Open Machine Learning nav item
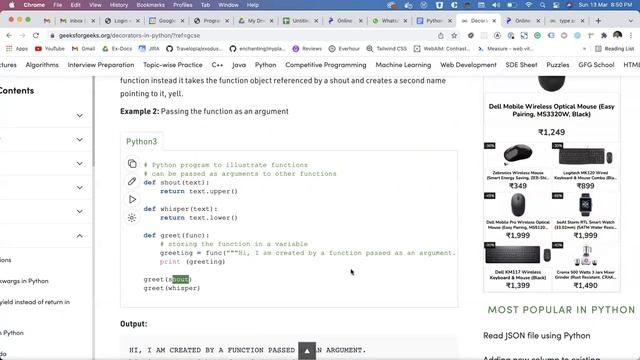This screenshot has width=640, height=360. 403,65
